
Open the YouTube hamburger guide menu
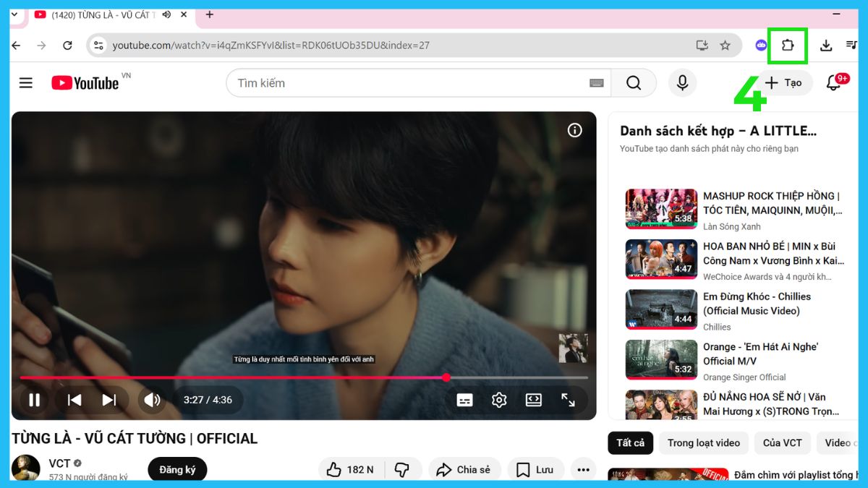pos(26,83)
